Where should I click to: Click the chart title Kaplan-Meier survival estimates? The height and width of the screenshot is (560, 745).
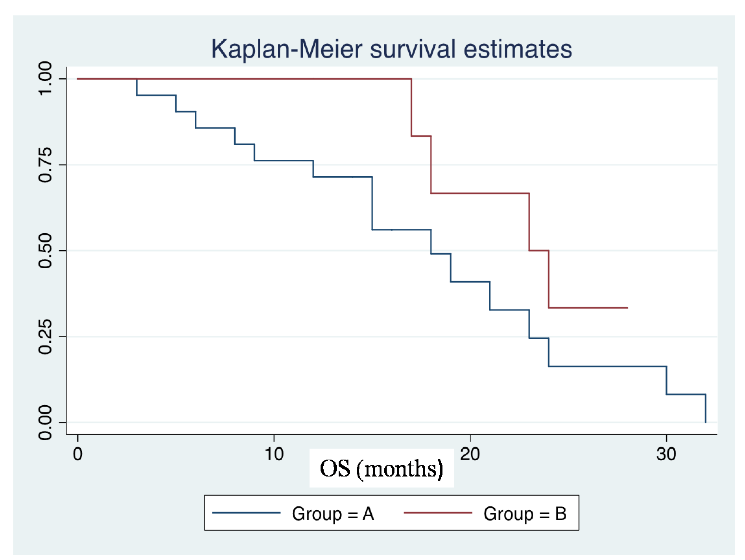pos(391,49)
